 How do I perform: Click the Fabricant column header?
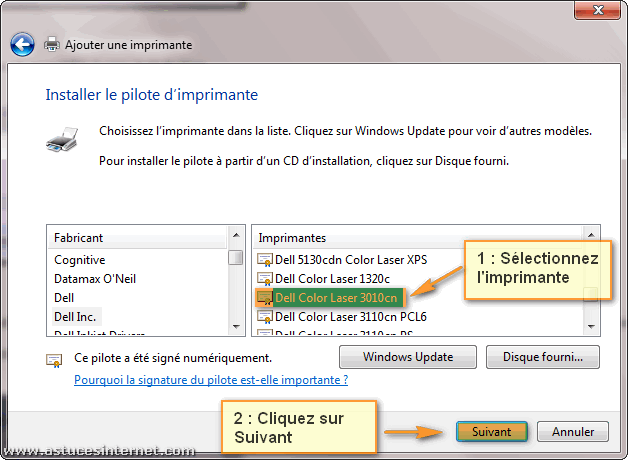pos(137,238)
